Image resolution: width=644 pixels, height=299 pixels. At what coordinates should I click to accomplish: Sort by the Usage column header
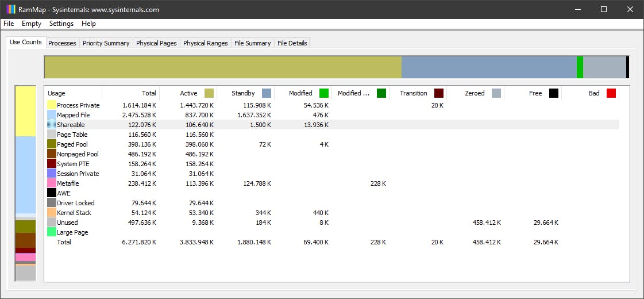[x=73, y=93]
